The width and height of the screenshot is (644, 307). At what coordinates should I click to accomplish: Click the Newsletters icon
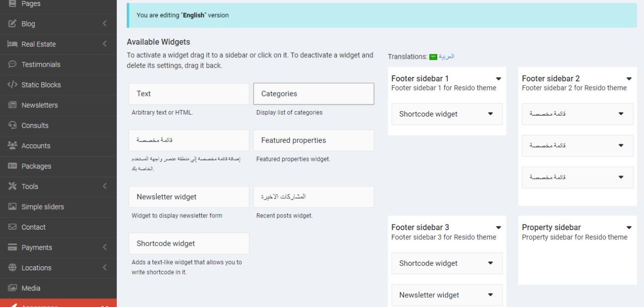(12, 105)
